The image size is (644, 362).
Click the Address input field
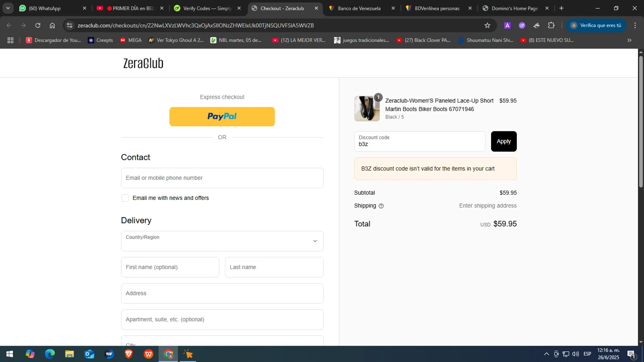(222, 293)
